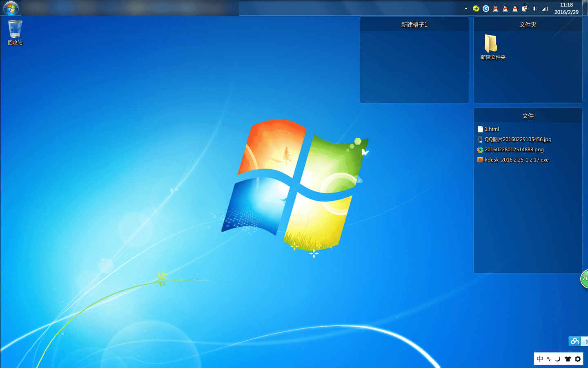
Task: Click the browser icon of the png file
Action: click(480, 150)
